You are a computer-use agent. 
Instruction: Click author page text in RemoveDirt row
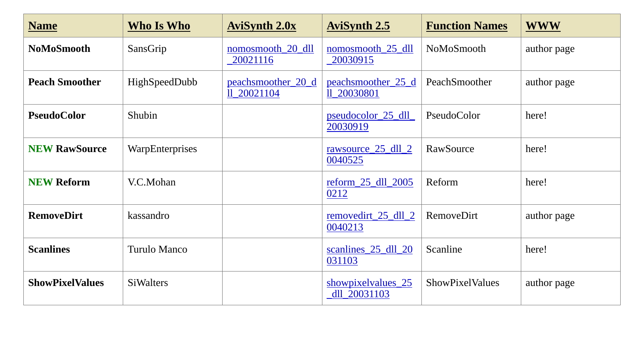pyautogui.click(x=550, y=216)
